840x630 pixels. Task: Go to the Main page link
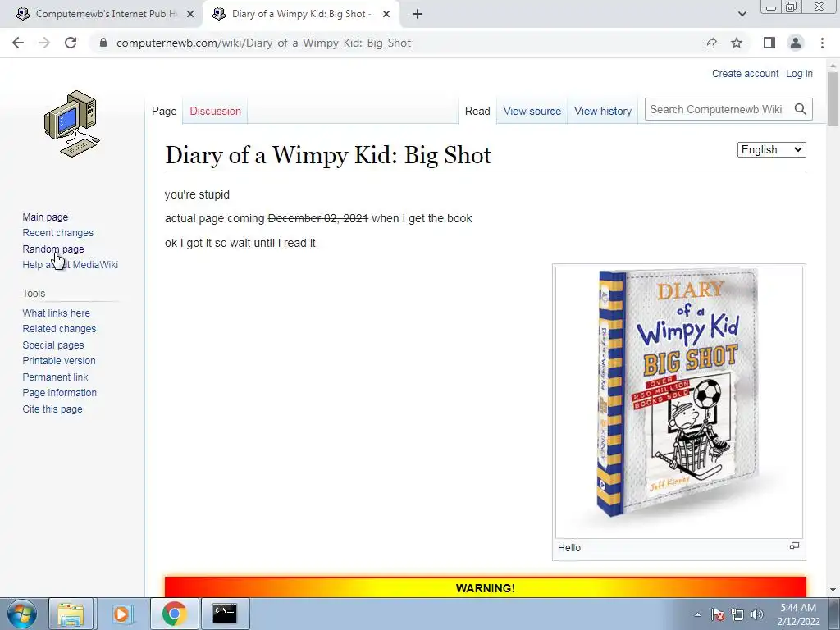45,217
